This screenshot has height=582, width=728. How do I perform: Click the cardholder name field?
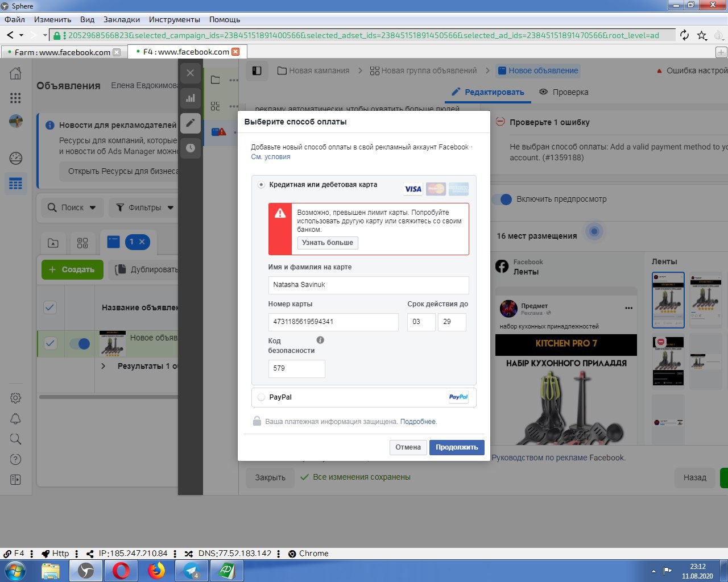pyautogui.click(x=369, y=285)
